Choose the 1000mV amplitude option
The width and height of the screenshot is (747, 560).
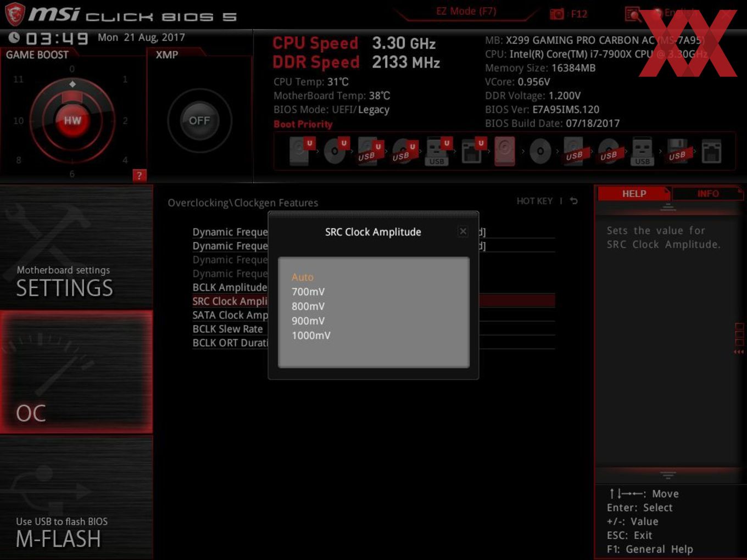311,335
